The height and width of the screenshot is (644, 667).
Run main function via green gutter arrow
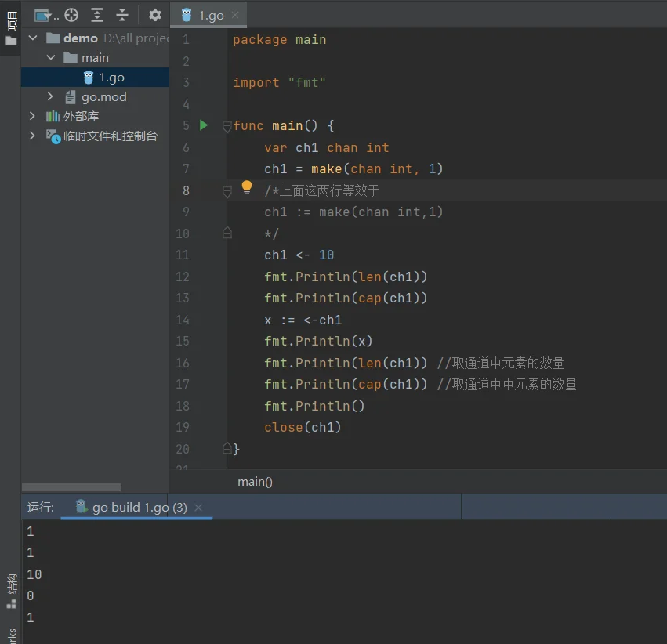point(204,125)
